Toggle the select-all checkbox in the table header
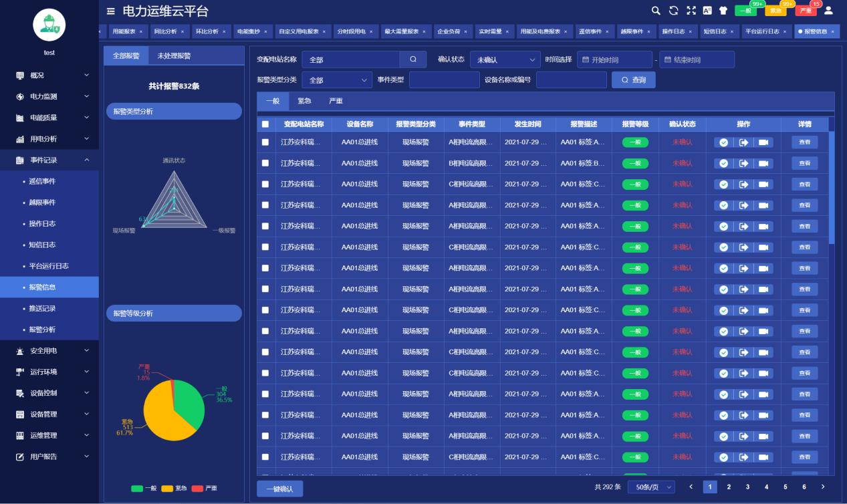 tap(265, 124)
